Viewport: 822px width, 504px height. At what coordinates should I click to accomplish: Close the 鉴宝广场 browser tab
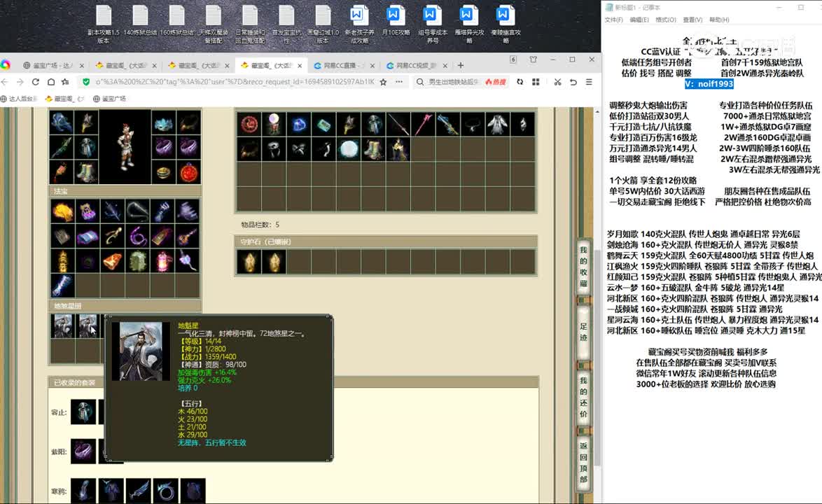pos(81,66)
